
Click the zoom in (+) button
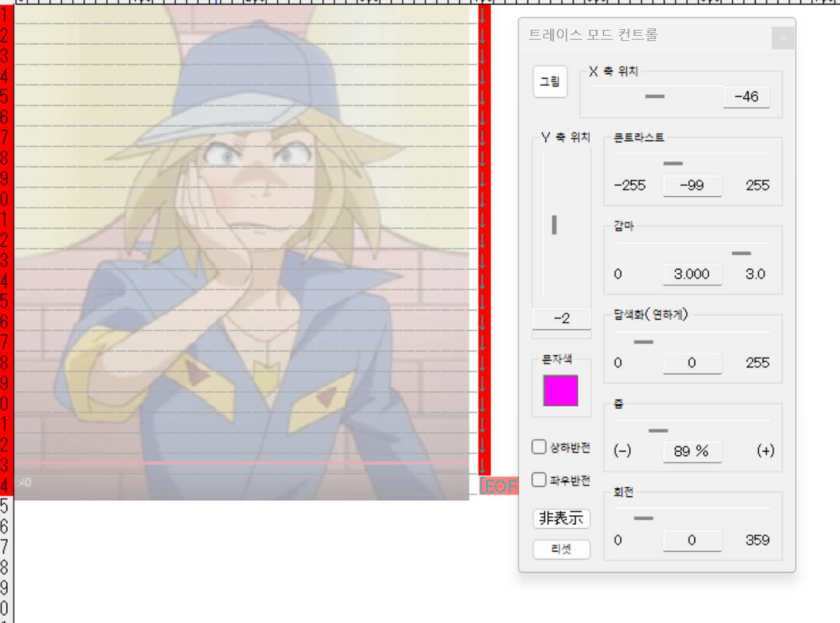point(765,451)
